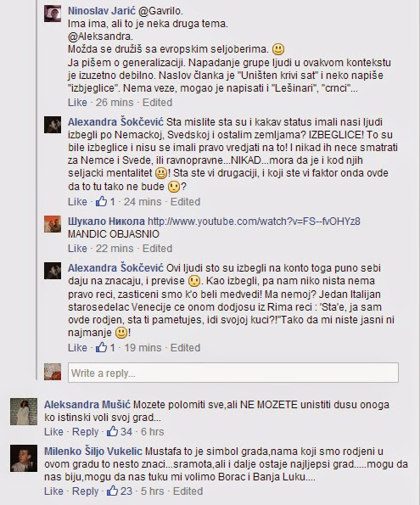The height and width of the screenshot is (505, 420).
Task: Click thumbs-up icon on 24 mins comment
Action: tap(102, 202)
